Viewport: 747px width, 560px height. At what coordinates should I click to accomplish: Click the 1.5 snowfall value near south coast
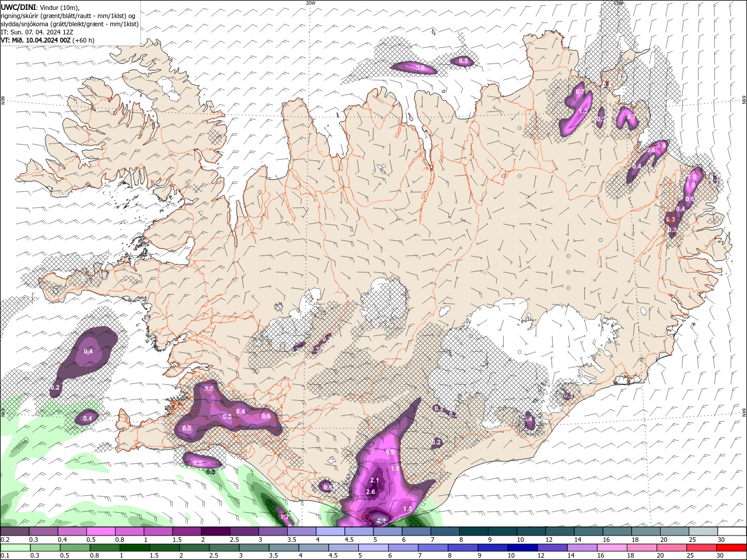[x=407, y=509]
